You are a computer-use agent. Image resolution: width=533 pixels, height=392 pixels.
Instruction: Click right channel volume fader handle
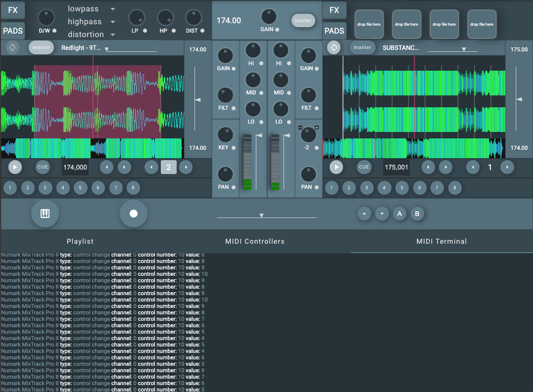(287, 136)
